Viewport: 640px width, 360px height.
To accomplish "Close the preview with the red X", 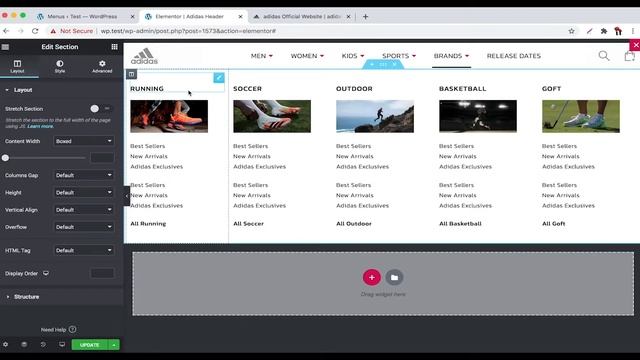I will pyautogui.click(x=635, y=45).
